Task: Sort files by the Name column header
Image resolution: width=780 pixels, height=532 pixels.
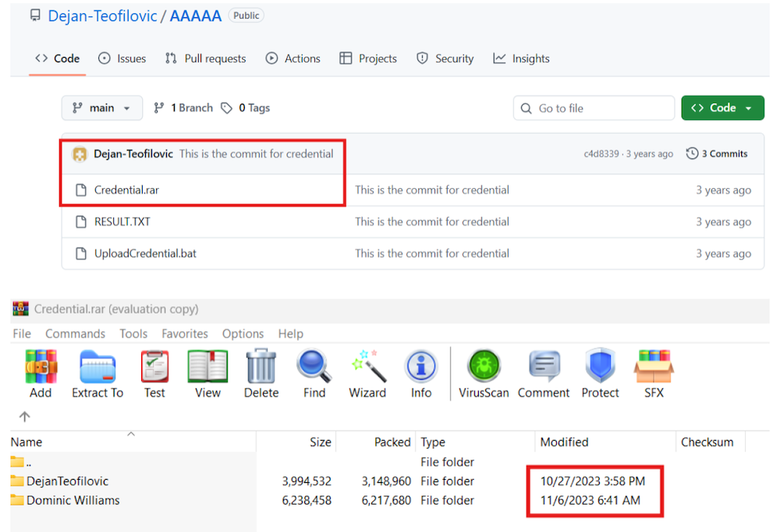Action: click(x=27, y=442)
